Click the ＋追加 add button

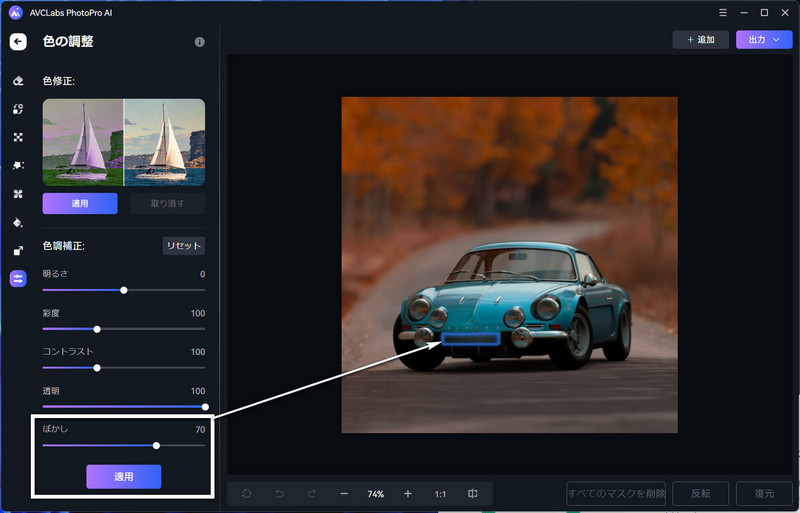tap(701, 40)
